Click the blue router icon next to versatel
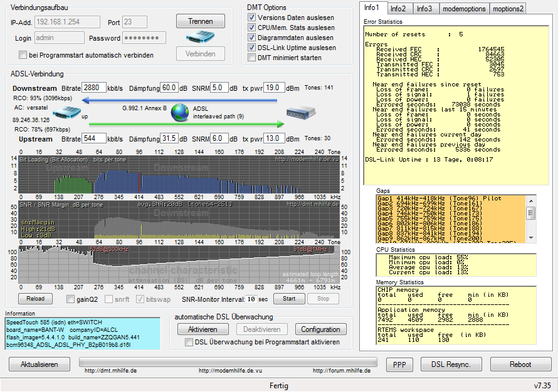558x392 pixels. click(66, 113)
